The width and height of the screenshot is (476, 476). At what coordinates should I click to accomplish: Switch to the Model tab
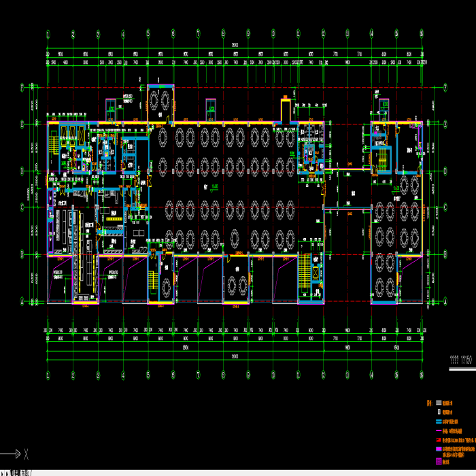pyautogui.click(x=15, y=473)
